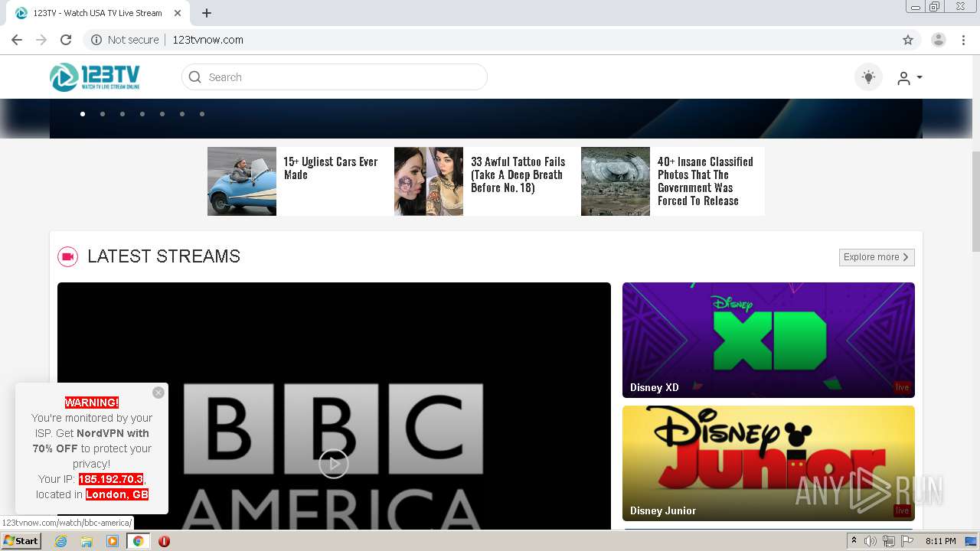Open the classified photos ad thumbnail
The width and height of the screenshot is (980, 551).
tap(616, 181)
